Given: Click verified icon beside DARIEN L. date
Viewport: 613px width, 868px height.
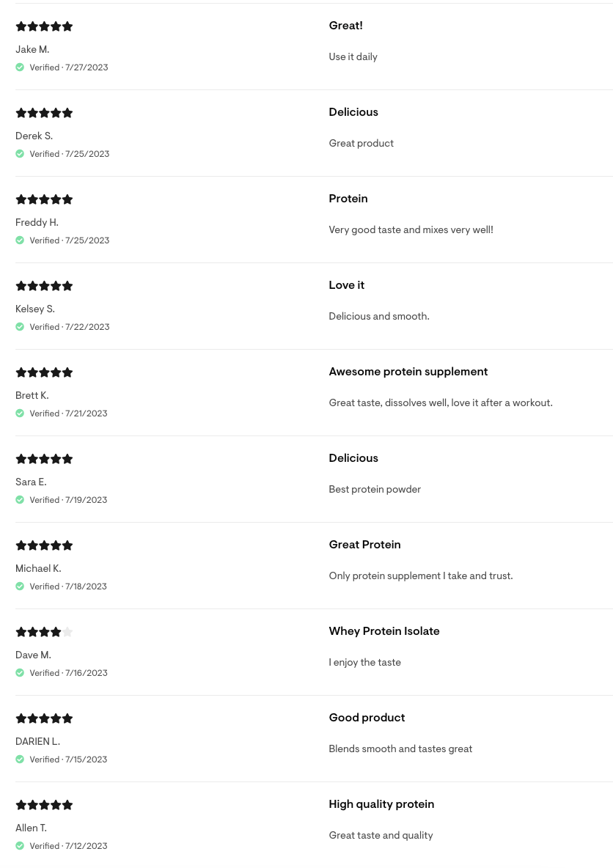Looking at the screenshot, I should tap(20, 759).
